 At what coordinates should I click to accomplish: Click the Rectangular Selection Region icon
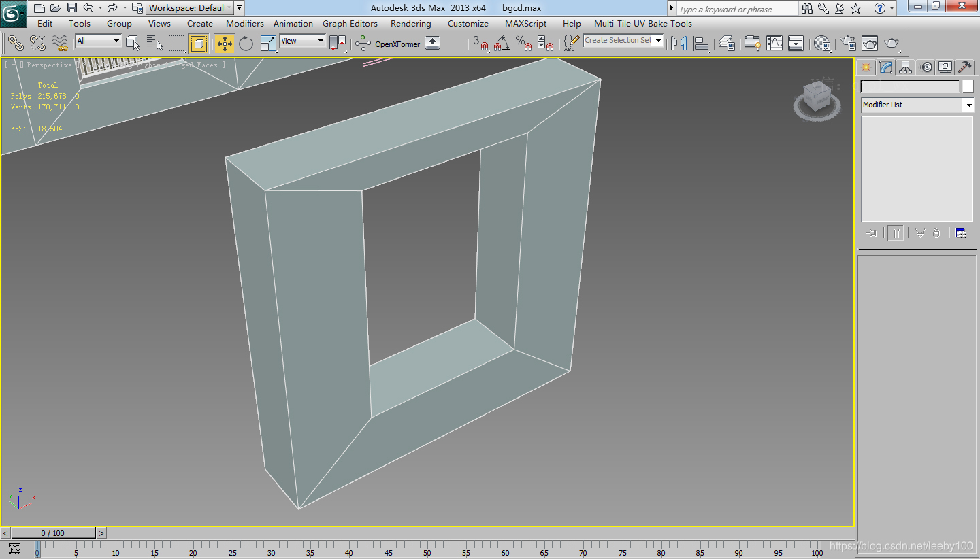[177, 43]
